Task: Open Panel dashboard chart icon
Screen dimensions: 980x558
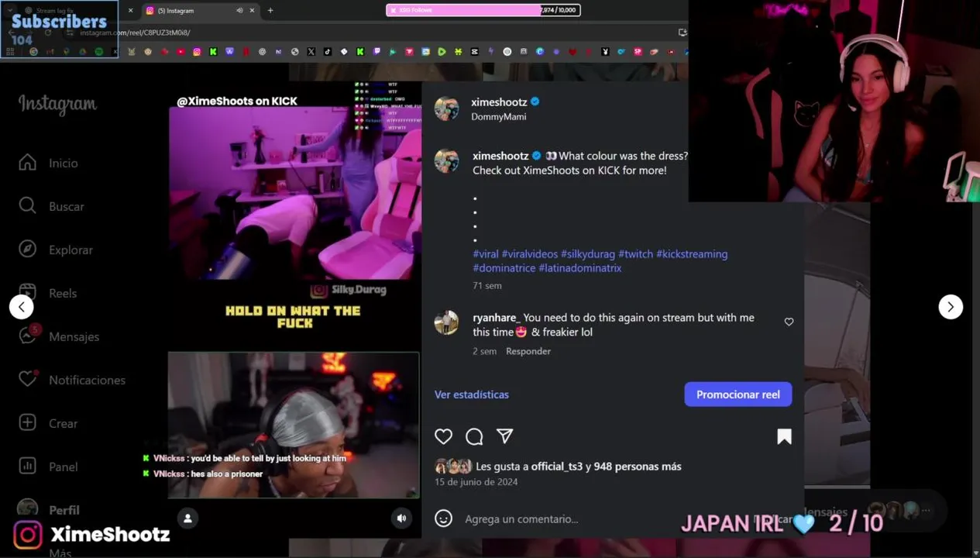Action: coord(28,467)
